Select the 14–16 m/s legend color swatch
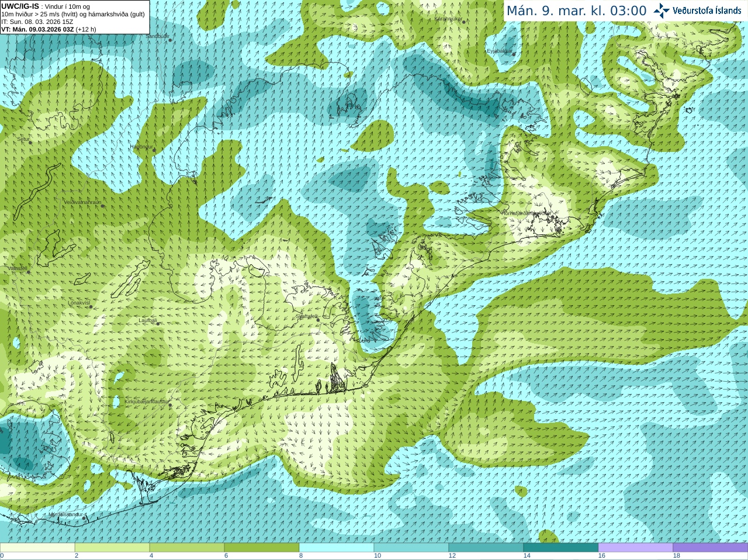748x560 pixels. point(561,548)
